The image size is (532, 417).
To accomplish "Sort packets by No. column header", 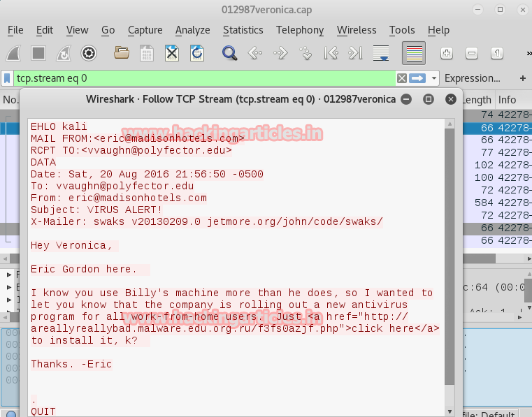I will (x=10, y=100).
